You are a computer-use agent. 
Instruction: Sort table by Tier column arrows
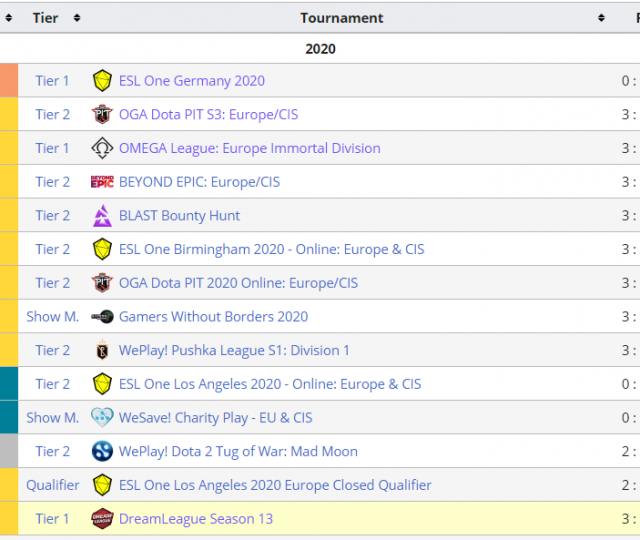[x=77, y=18]
